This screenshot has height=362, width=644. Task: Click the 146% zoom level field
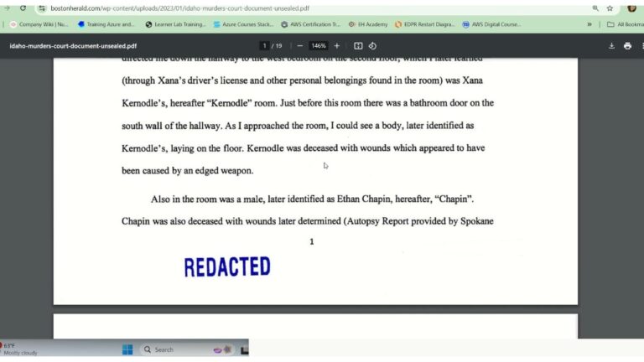(x=319, y=46)
